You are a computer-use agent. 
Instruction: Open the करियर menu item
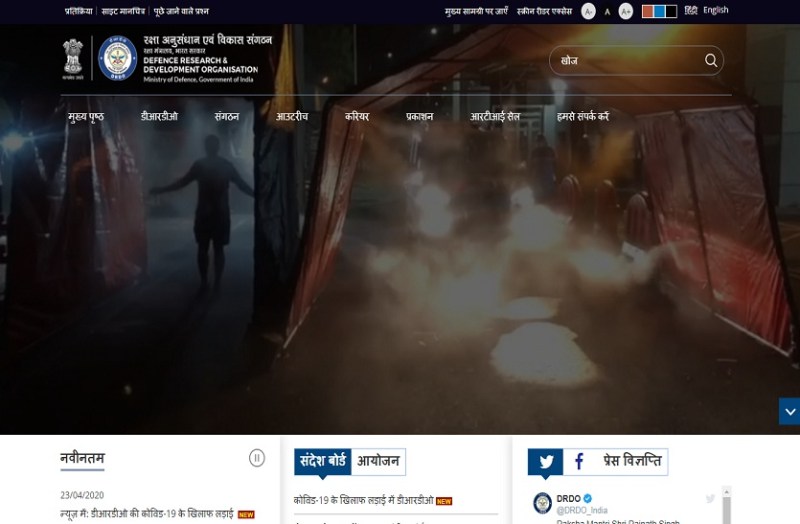pos(357,116)
